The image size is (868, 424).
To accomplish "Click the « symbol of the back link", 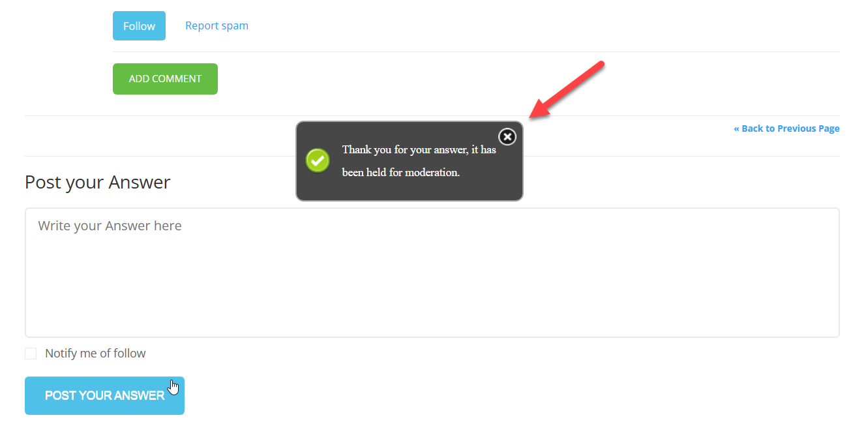I will [736, 129].
